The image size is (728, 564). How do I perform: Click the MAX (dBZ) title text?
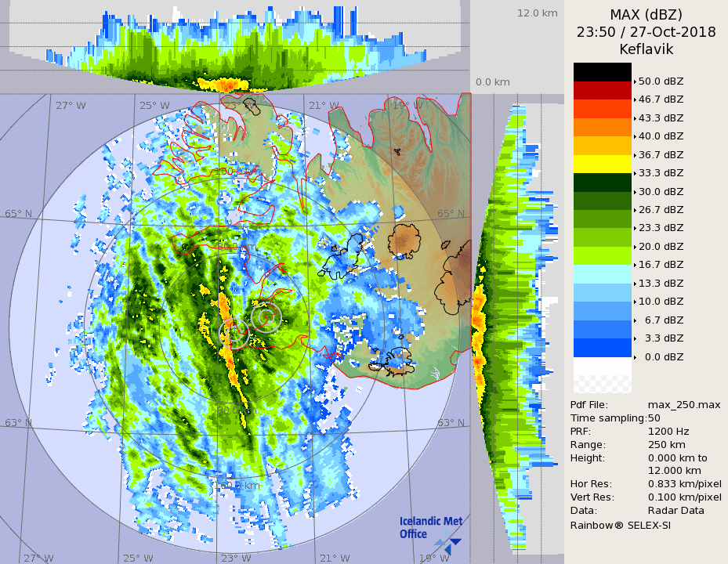pyautogui.click(x=646, y=14)
